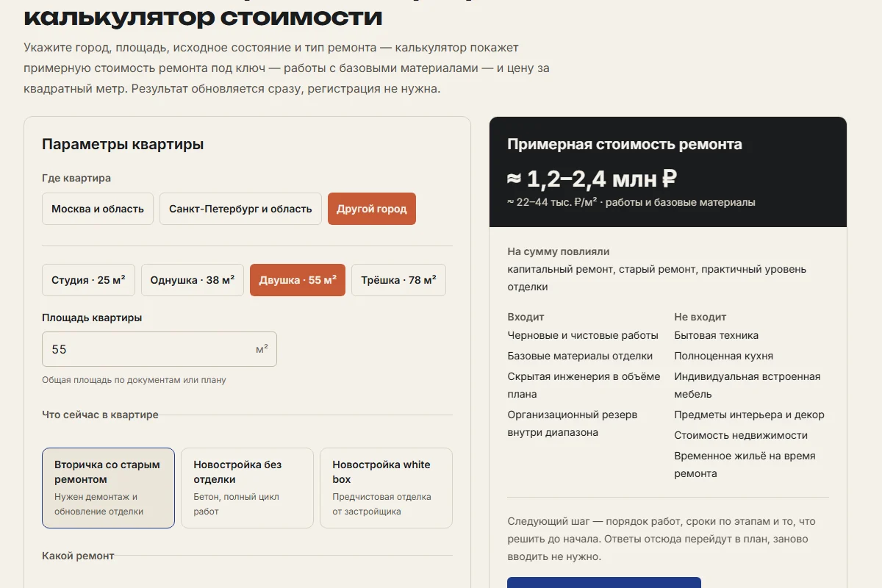
Task: Click "≈ 22–44 тыс. ₽/м²" price line
Action: pyautogui.click(x=552, y=202)
